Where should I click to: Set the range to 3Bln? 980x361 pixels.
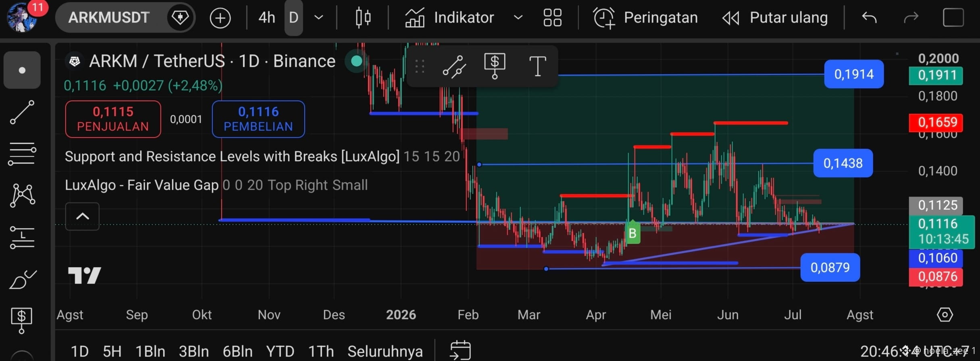pos(194,351)
